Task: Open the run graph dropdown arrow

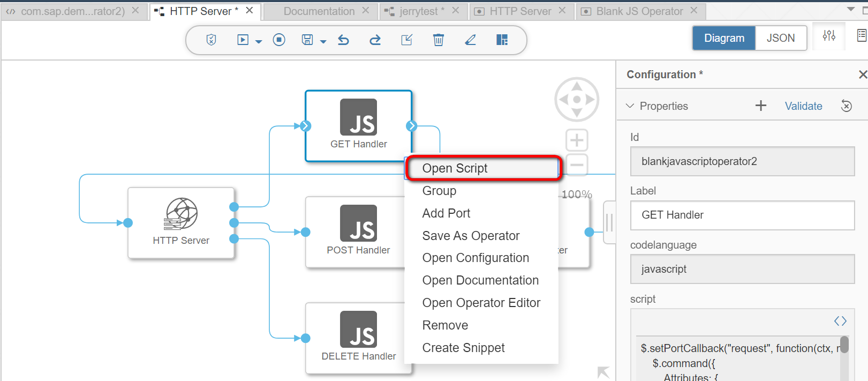Action: [259, 41]
